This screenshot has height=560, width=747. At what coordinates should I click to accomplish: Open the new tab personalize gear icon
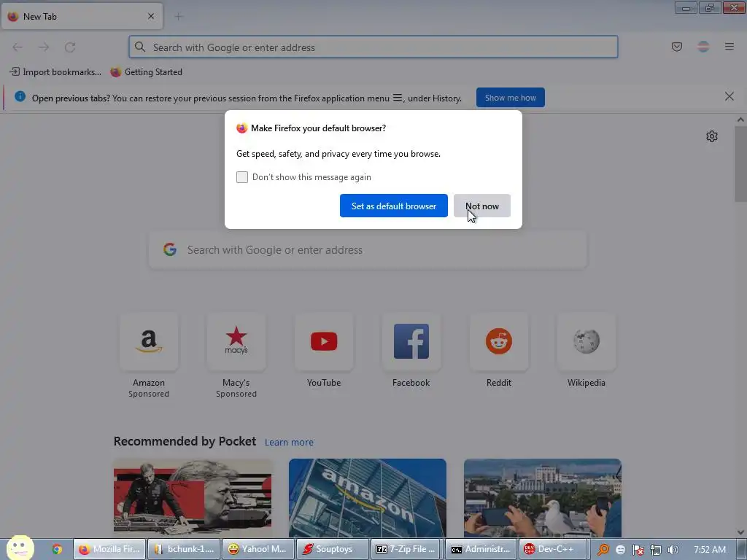point(712,136)
